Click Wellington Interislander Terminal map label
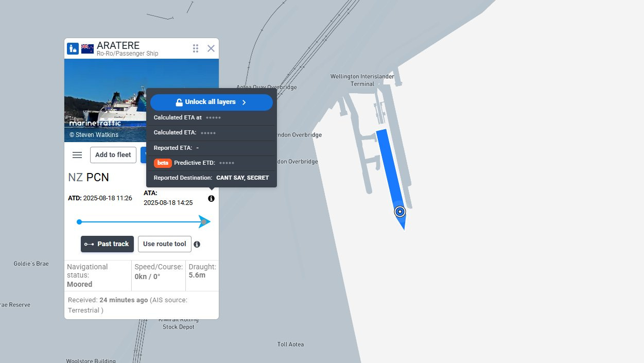 click(362, 80)
